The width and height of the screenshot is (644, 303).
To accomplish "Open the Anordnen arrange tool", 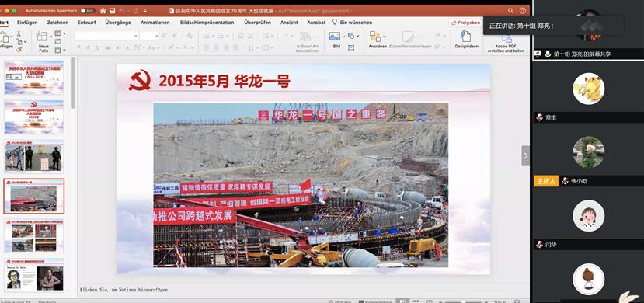I will coord(377,40).
